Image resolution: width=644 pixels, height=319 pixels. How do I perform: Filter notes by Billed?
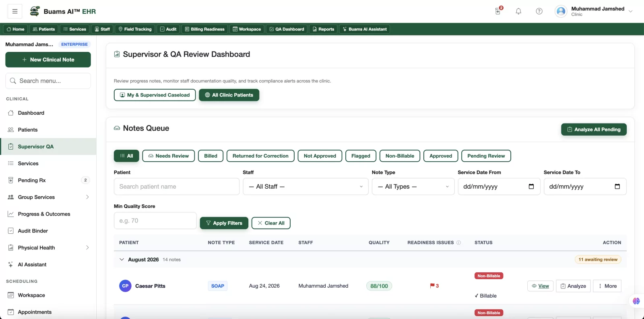pos(211,156)
